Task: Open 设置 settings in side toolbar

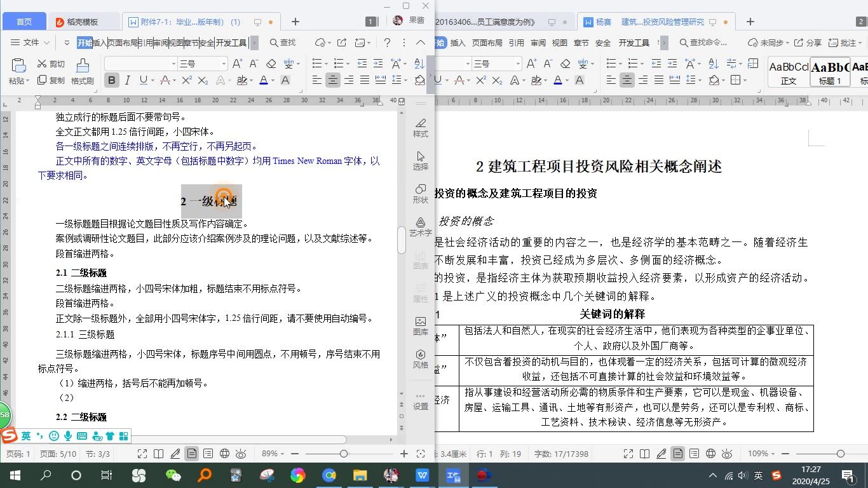Action: coord(421,400)
